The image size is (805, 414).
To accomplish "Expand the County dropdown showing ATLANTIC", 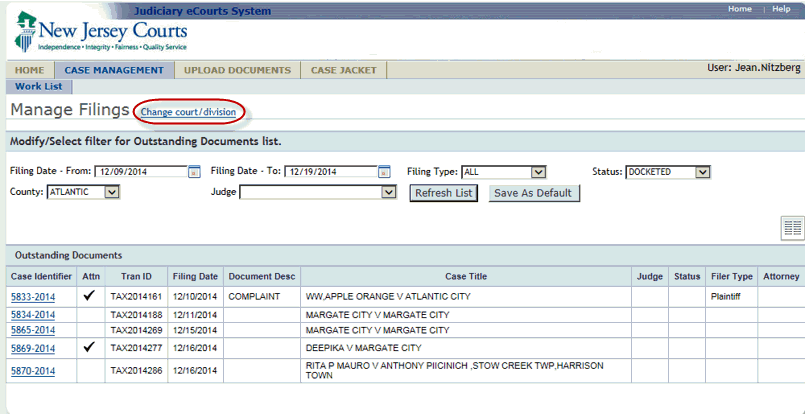I will point(111,192).
